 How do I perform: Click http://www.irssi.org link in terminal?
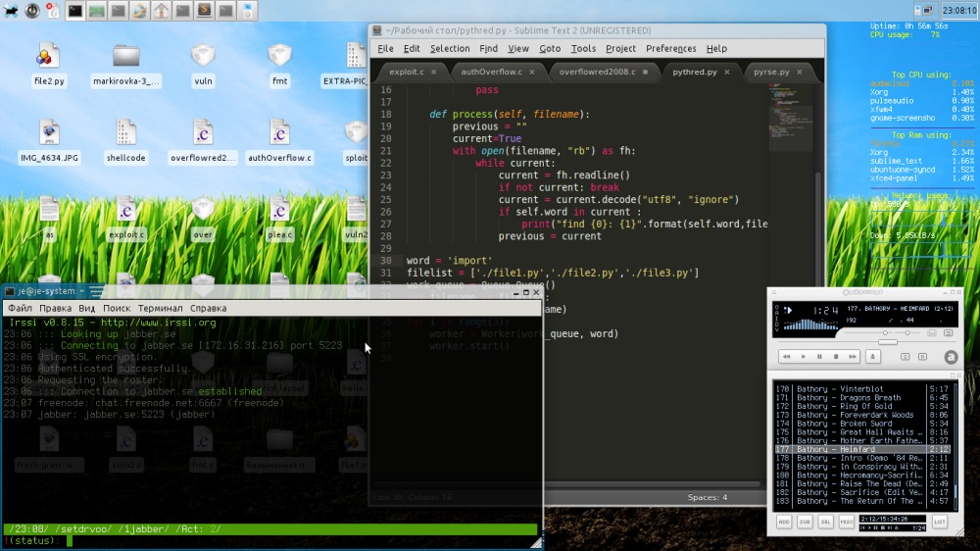pos(158,323)
